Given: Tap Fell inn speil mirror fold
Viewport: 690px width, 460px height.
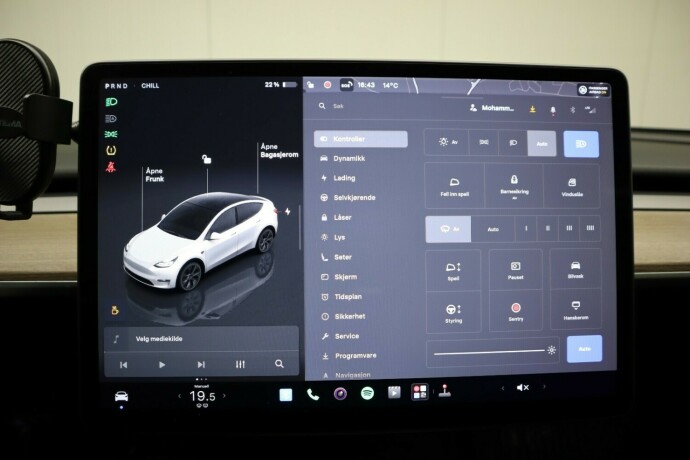Looking at the screenshot, I should coord(455,186).
